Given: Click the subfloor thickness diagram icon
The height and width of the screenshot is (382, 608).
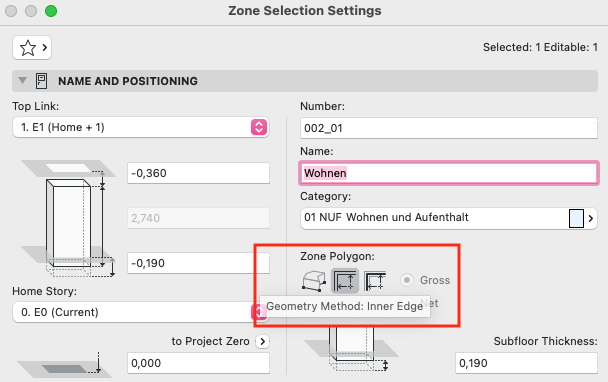Looking at the screenshot, I should pyautogui.click(x=352, y=349).
